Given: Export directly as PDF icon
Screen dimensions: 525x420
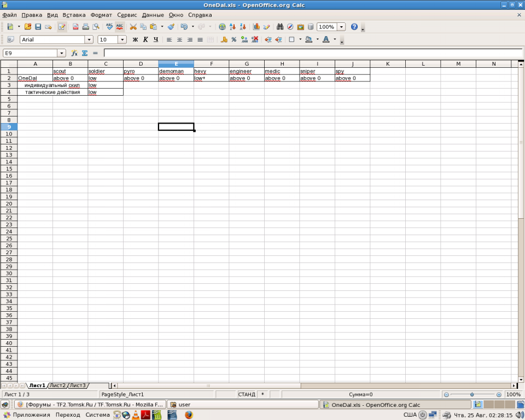Looking at the screenshot, I should [75, 27].
